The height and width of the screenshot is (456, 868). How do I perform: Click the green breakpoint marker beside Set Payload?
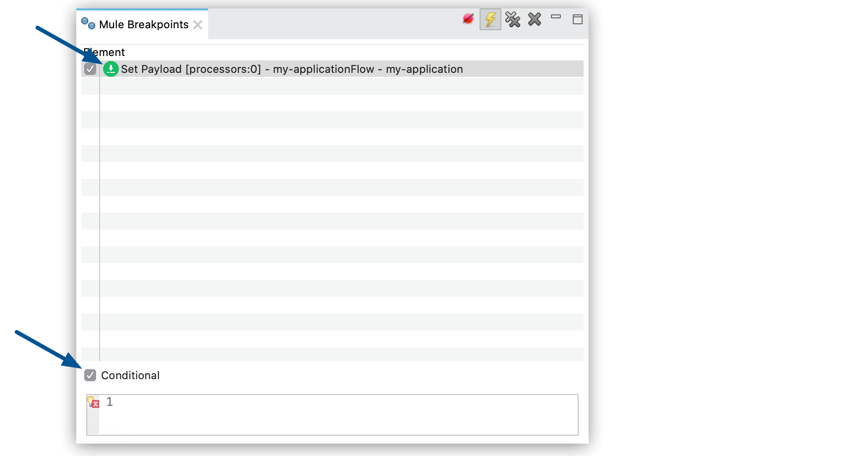[111, 69]
